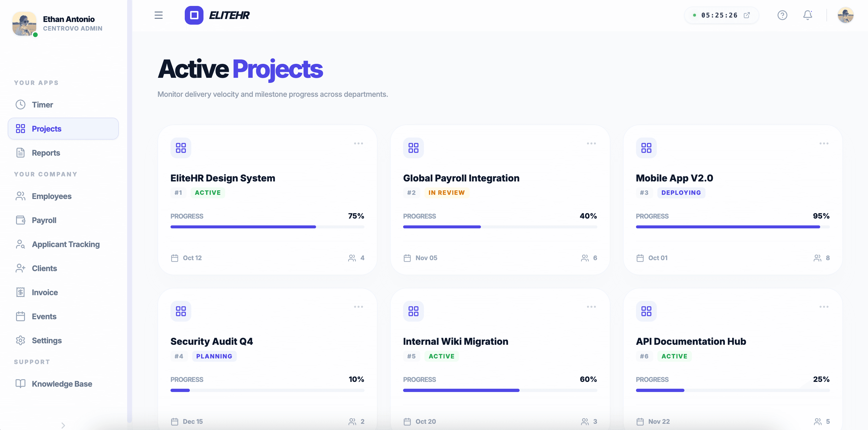Click the EliteHR logo icon
This screenshot has width=868, height=430.
194,15
